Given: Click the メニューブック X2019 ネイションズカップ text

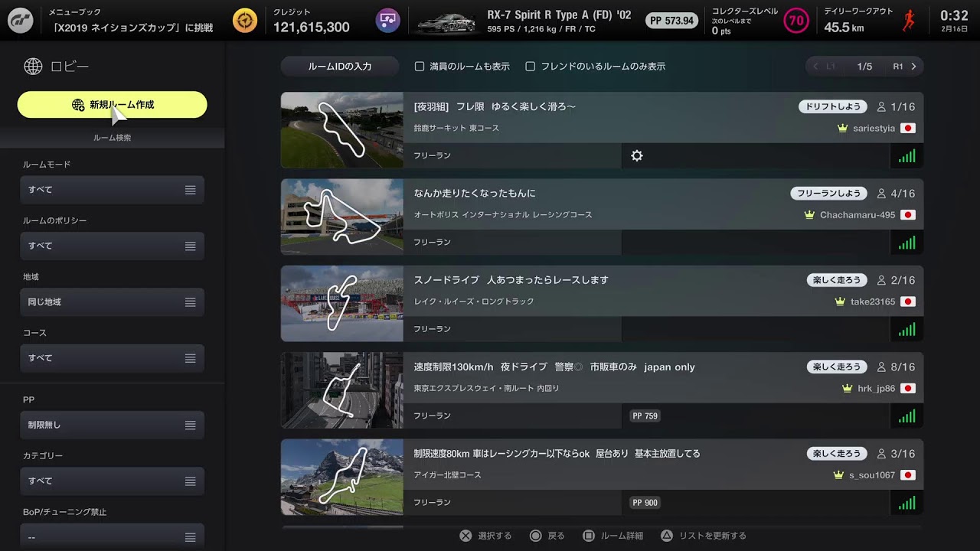Looking at the screenshot, I should pos(130,21).
